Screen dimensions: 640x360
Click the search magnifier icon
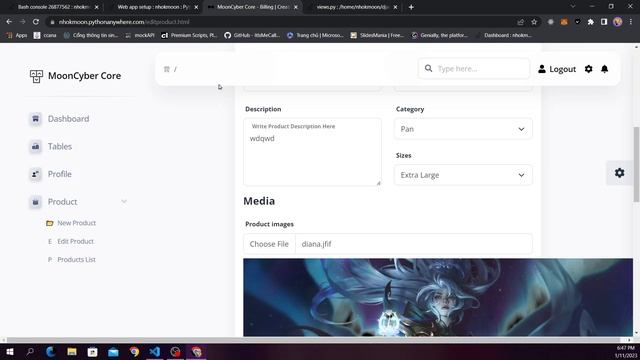pyautogui.click(x=428, y=68)
